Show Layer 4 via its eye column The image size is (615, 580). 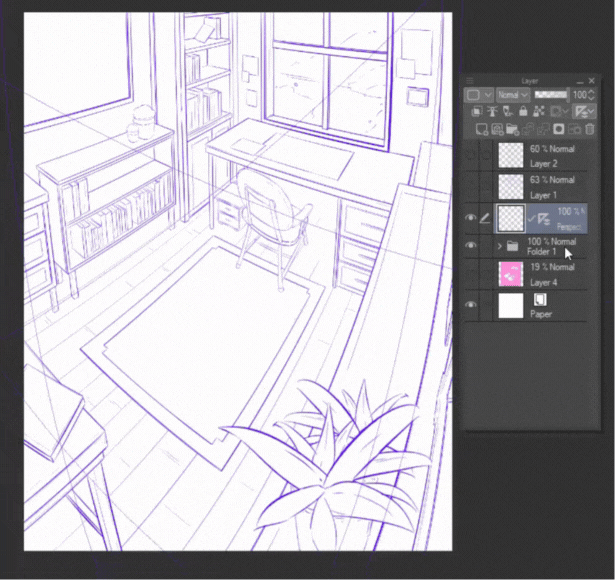(x=471, y=274)
